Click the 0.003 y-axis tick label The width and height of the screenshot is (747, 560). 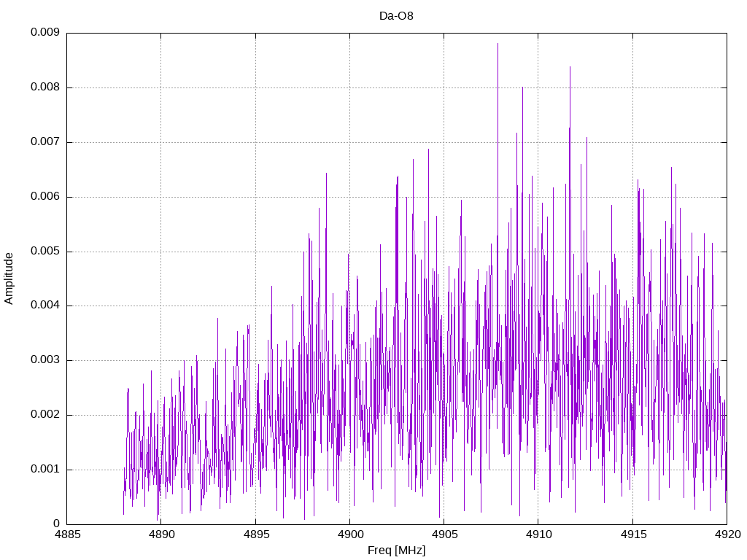click(x=45, y=360)
